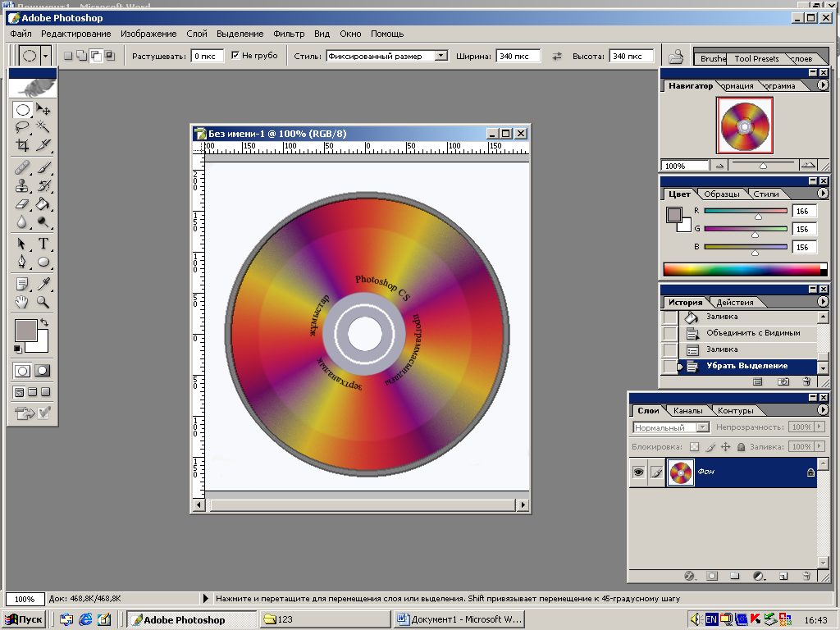The width and height of the screenshot is (840, 630).
Task: Select 'Убрать Выделение' history state
Action: point(748,366)
